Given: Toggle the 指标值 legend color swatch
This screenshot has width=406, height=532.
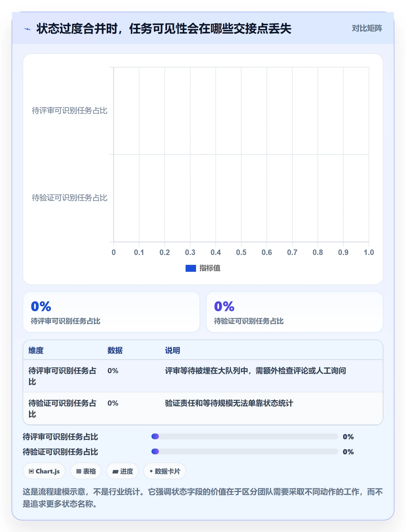Looking at the screenshot, I should tap(191, 268).
